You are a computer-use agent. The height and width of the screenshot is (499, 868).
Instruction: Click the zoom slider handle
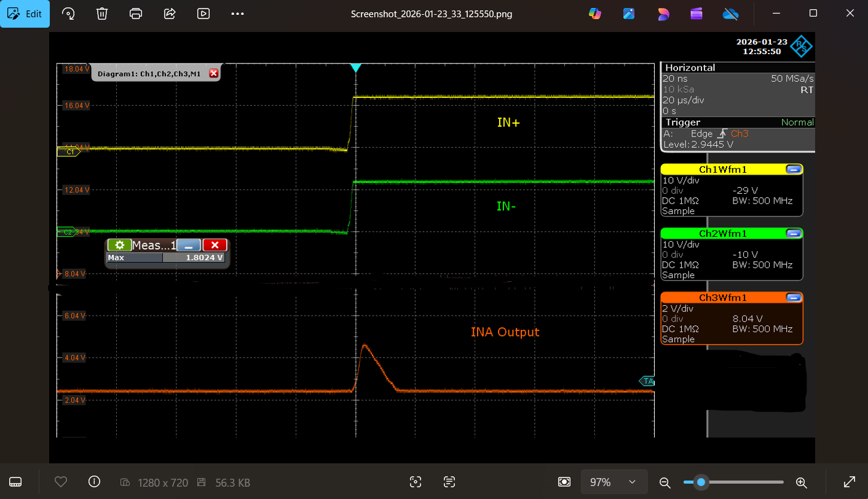tap(700, 482)
